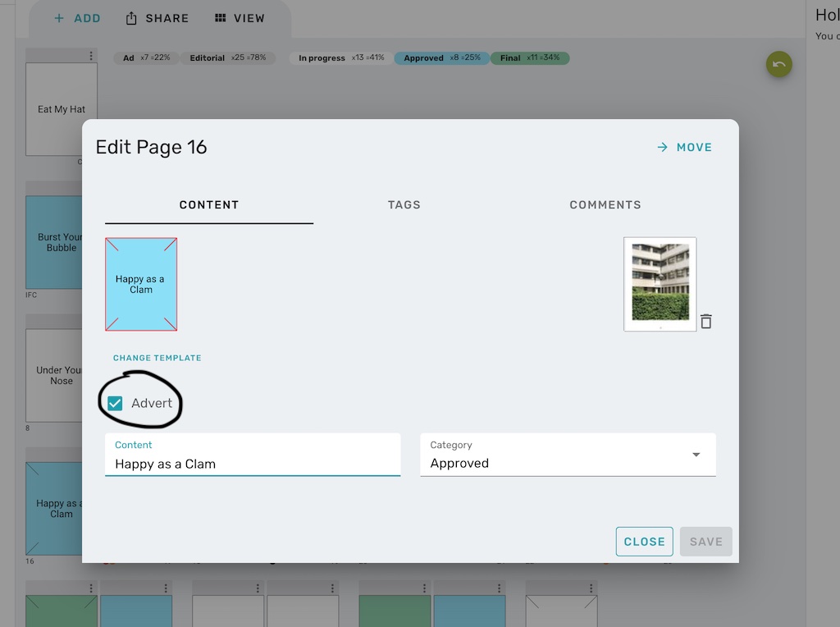Delete the building photo using the trash icon

click(x=706, y=321)
